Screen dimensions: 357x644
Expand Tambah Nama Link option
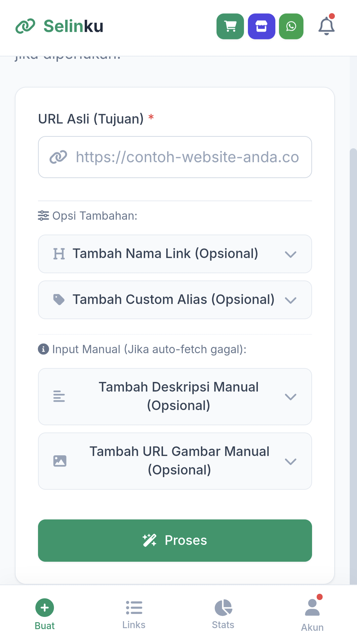point(175,254)
